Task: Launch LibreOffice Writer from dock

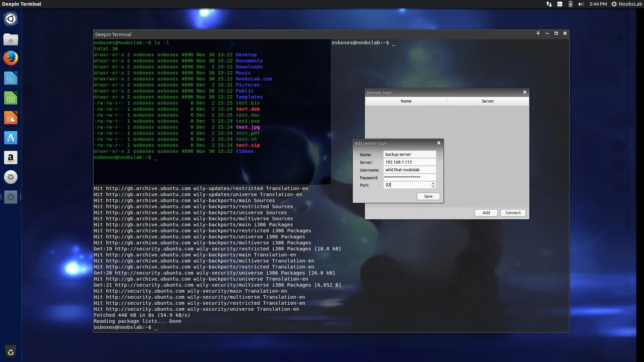Action: (x=11, y=78)
